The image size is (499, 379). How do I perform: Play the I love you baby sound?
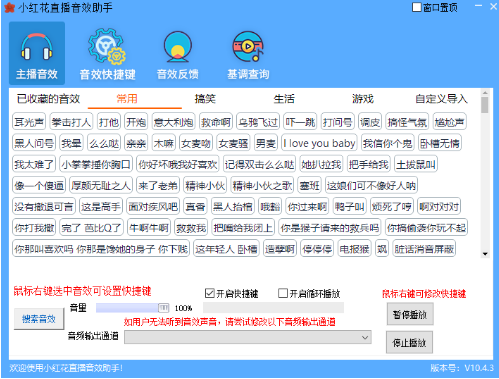tap(319, 143)
